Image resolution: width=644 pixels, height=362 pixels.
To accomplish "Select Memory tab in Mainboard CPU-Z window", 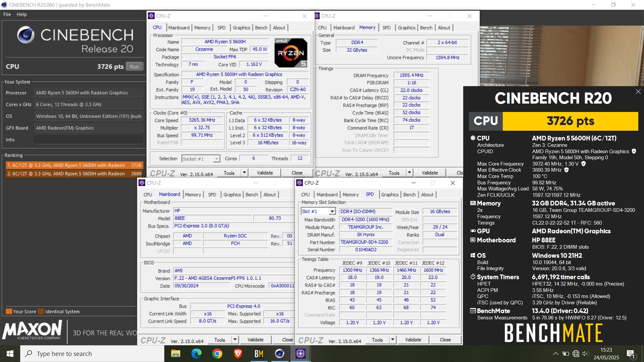I will point(193,195).
